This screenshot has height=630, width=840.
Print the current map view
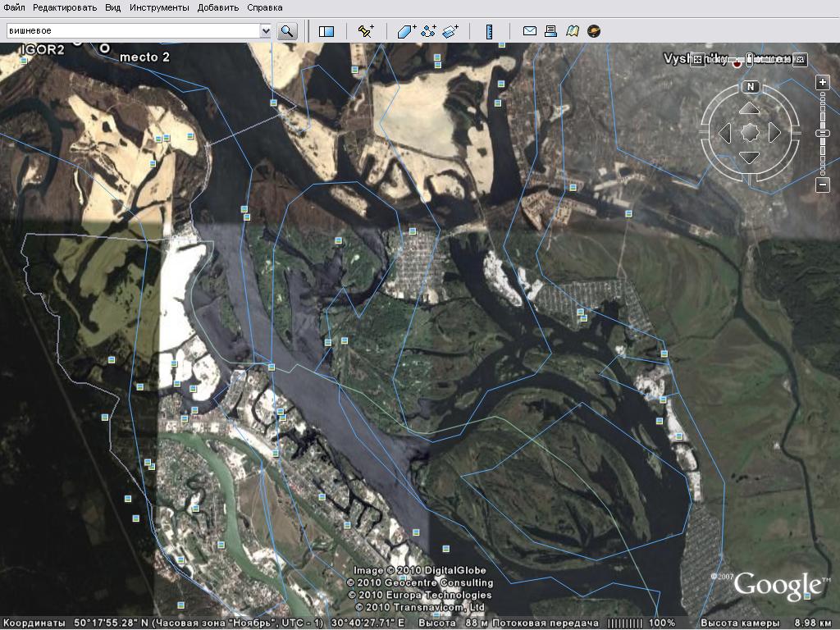pos(551,31)
